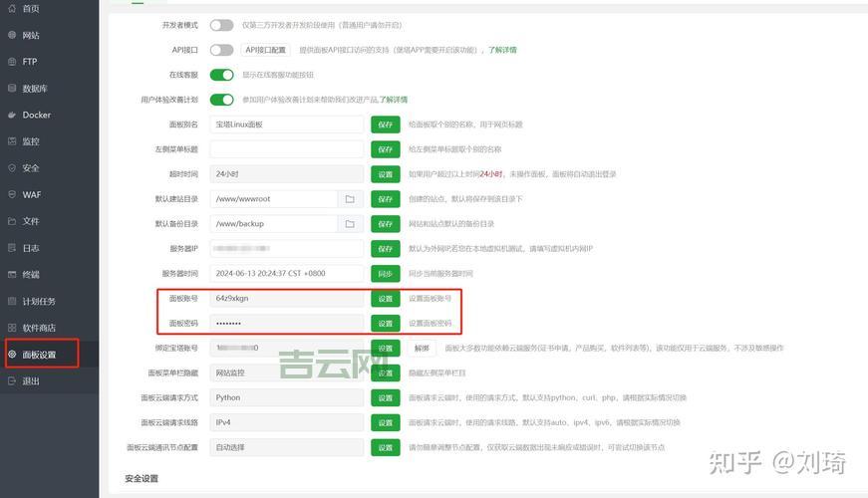This screenshot has width=868, height=498.
Task: Click 同步 button next to server time
Action: click(385, 274)
